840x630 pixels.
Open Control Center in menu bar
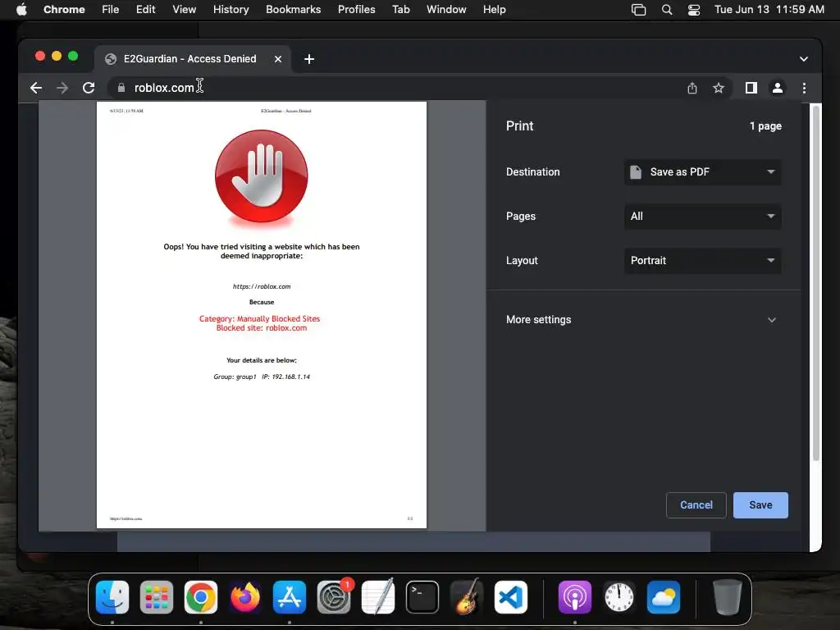pos(694,10)
